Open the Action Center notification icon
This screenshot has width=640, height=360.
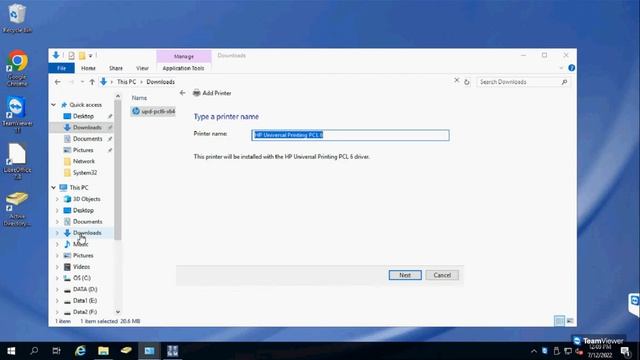(x=626, y=351)
